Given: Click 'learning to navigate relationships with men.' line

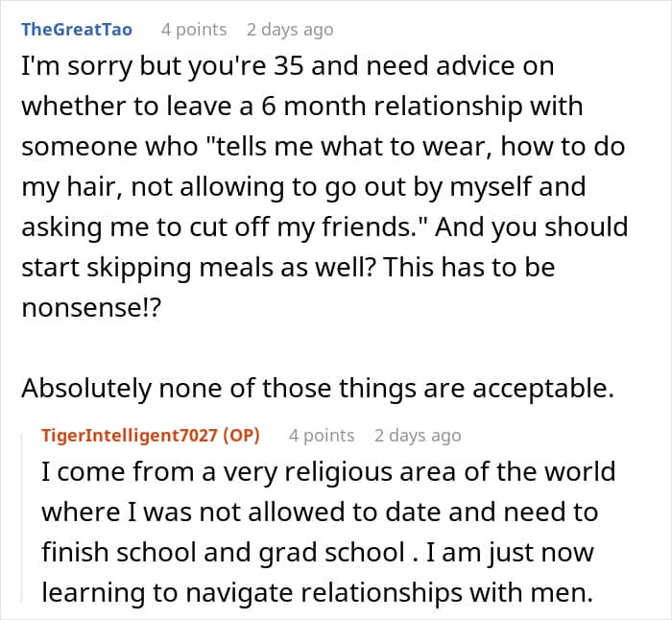Looking at the screenshot, I should (x=317, y=593).
